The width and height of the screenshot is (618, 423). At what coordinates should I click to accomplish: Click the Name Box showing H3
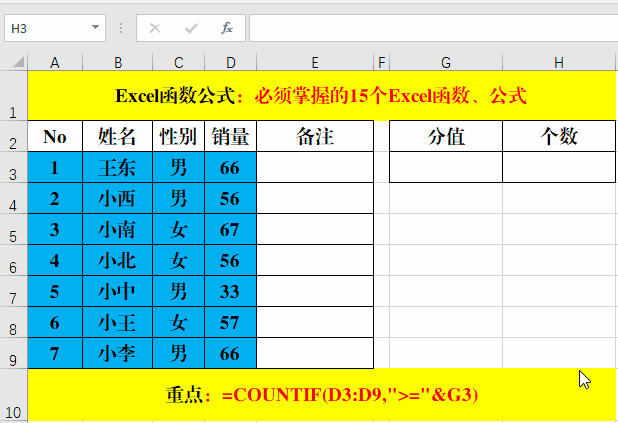pyautogui.click(x=55, y=28)
